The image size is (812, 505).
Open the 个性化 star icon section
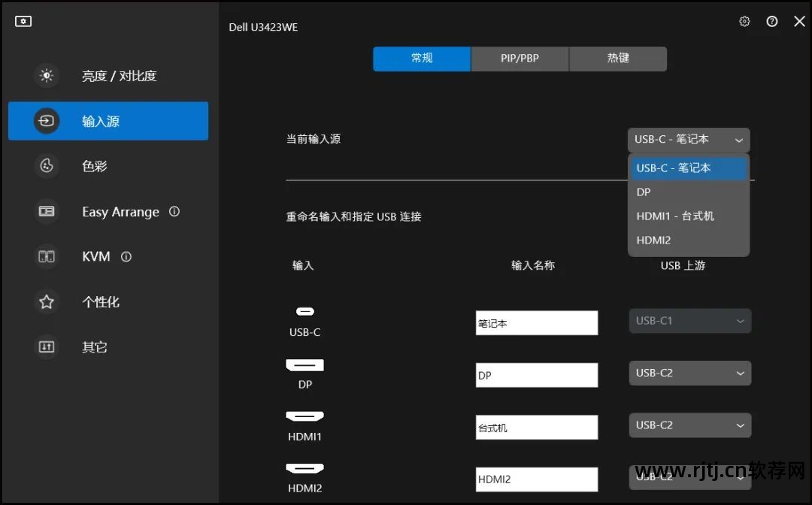pyautogui.click(x=47, y=302)
